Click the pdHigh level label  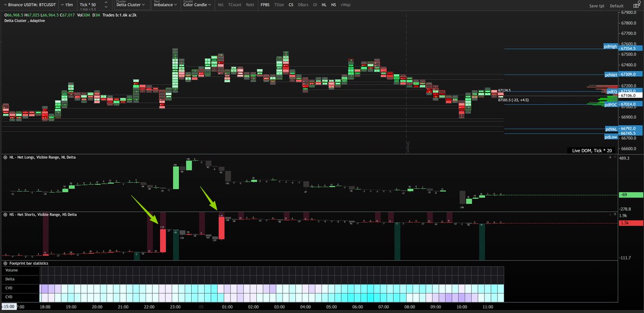point(611,46)
